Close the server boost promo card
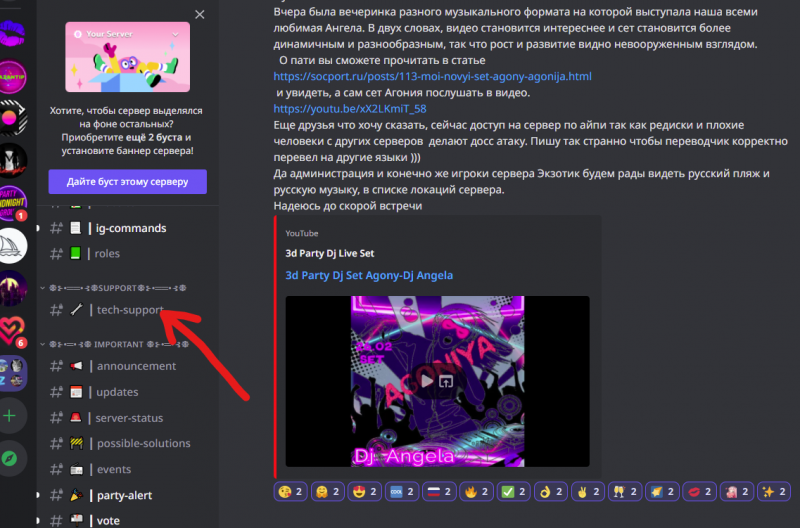 click(x=199, y=14)
